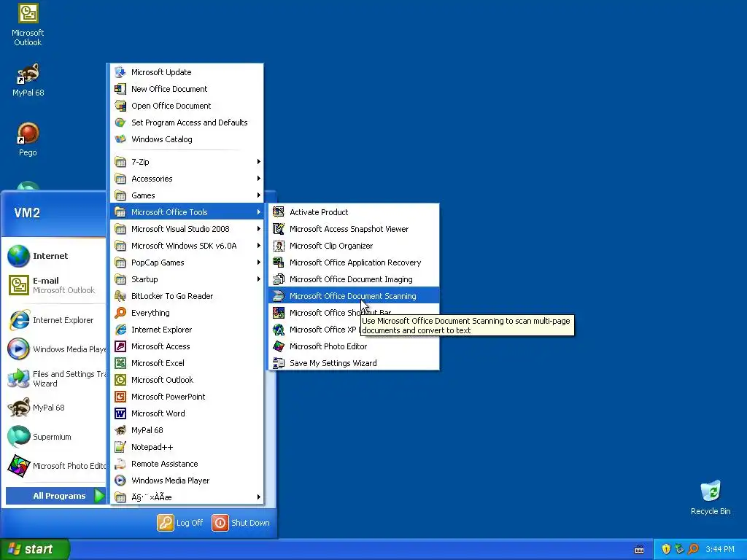747x560 pixels.
Task: Click the Windows Catalog icon
Action: (x=120, y=139)
